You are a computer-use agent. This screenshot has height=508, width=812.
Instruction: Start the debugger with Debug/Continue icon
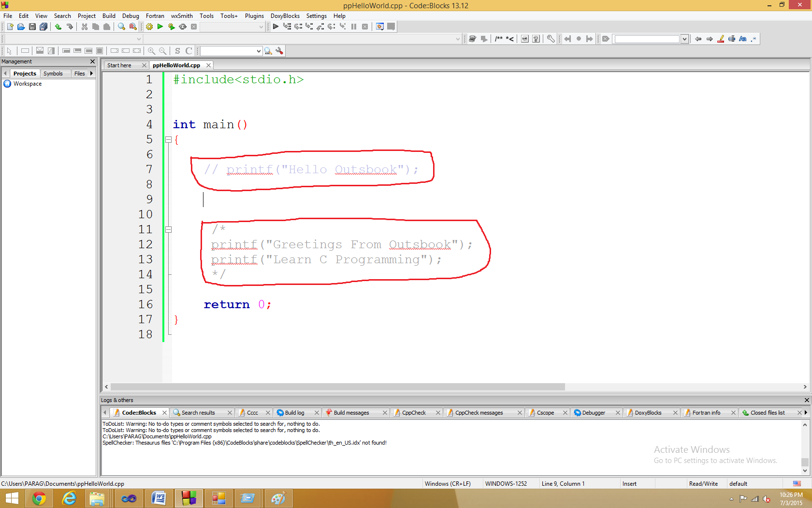(275, 27)
